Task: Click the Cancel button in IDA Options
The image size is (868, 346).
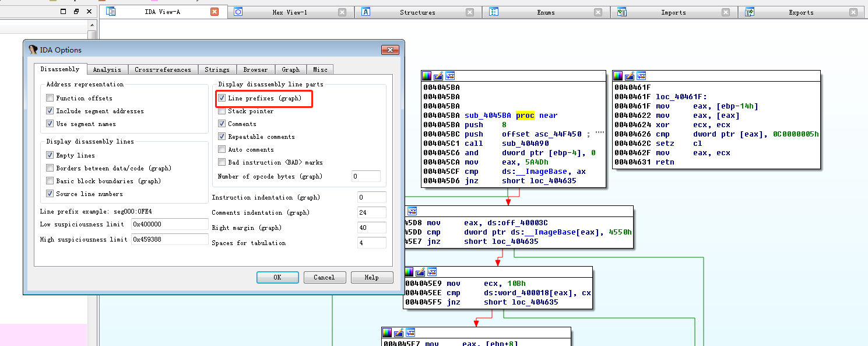Action: pyautogui.click(x=324, y=277)
